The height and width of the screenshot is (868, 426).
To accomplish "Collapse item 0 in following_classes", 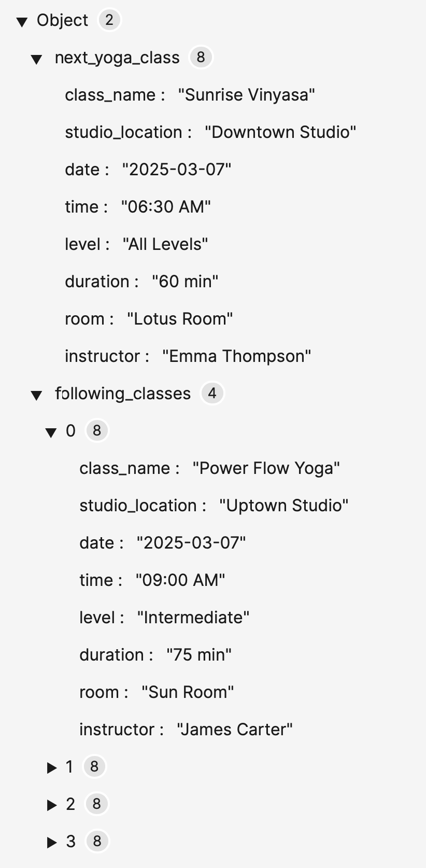I will tap(51, 432).
